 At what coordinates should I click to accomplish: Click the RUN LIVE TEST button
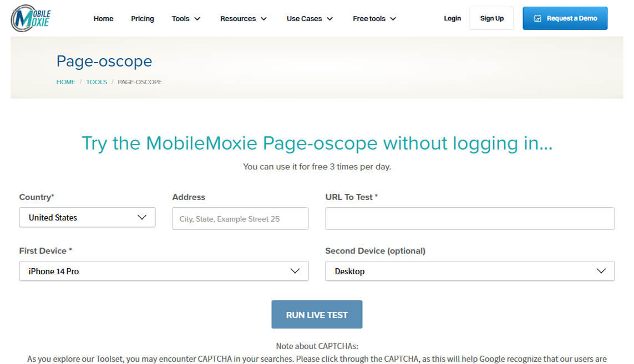click(317, 314)
